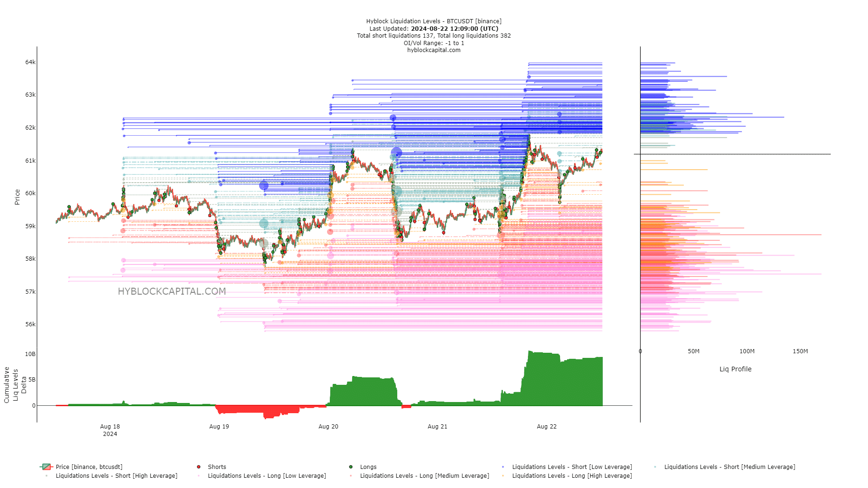Click the 56k price axis tick
The width and height of the screenshot is (868, 488).
(30, 324)
